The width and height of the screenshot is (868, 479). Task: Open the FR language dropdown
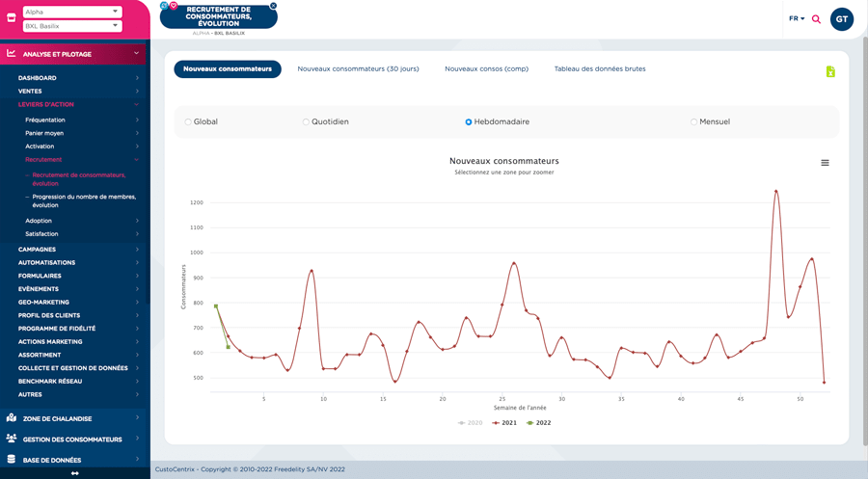pos(796,18)
